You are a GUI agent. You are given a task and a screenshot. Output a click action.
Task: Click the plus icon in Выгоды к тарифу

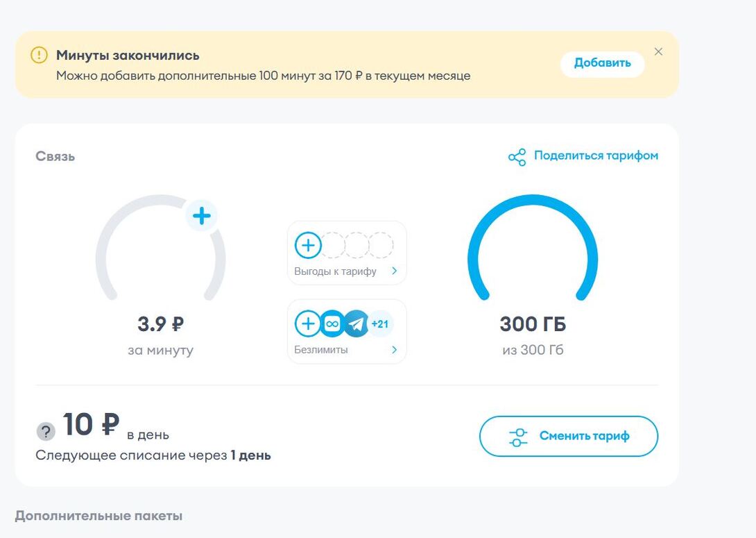pyautogui.click(x=308, y=245)
